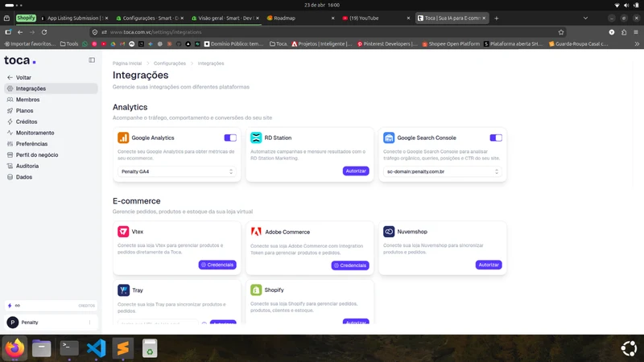Open the clock showing 23 de abr
This screenshot has width=644, height=362.
coord(321,5)
